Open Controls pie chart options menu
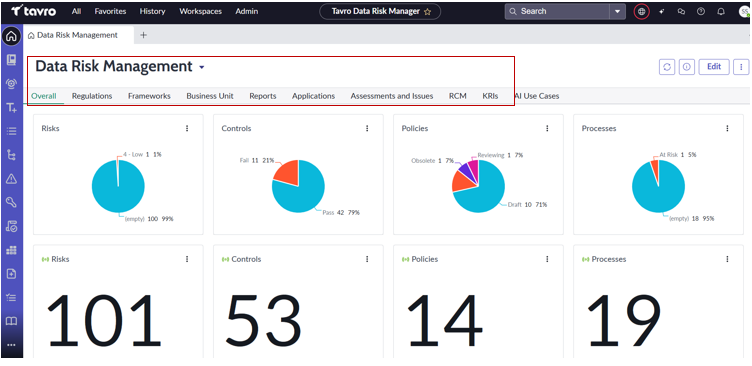Screen dimensions: 752x366 point(367,129)
